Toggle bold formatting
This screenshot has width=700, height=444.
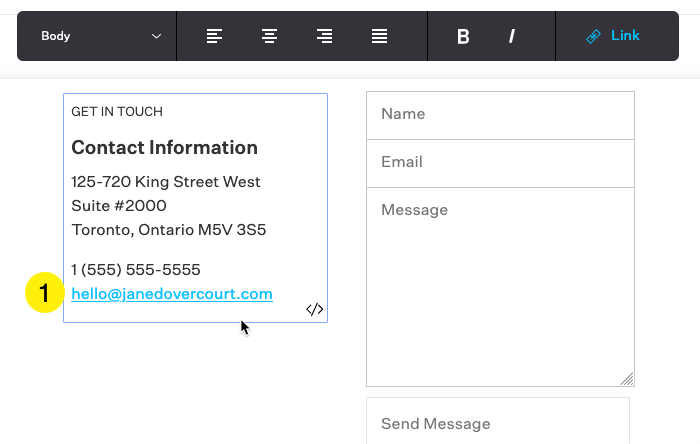463,36
